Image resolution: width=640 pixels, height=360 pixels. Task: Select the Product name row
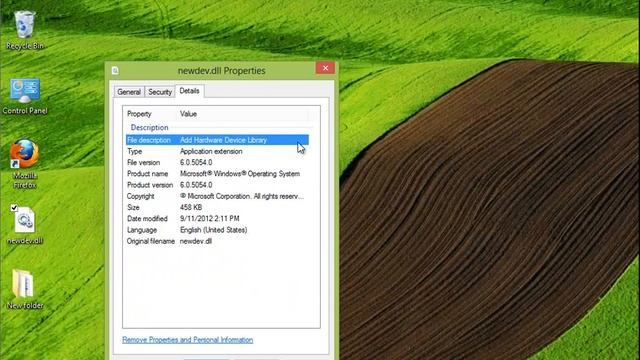point(217,174)
